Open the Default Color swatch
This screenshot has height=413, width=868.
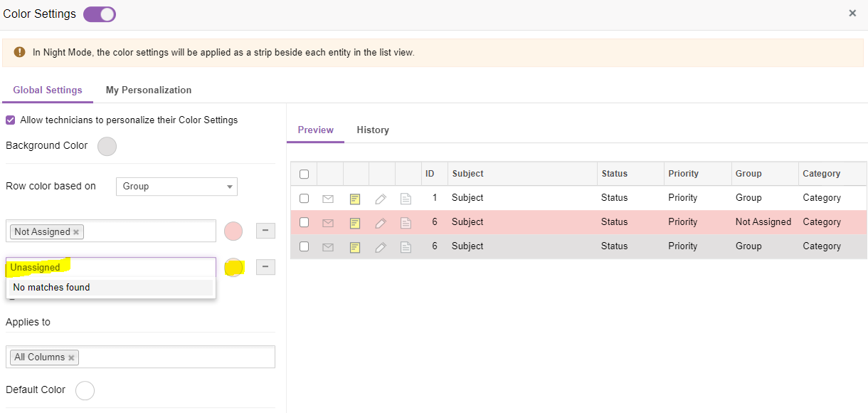click(85, 390)
